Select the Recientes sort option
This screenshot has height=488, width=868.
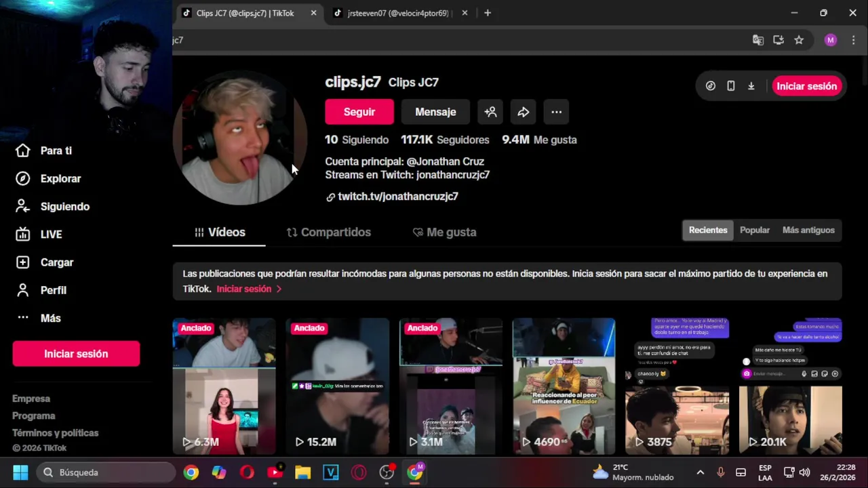click(x=708, y=230)
